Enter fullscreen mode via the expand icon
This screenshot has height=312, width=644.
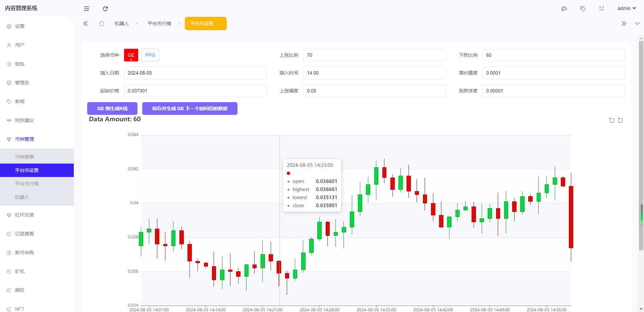pos(602,9)
